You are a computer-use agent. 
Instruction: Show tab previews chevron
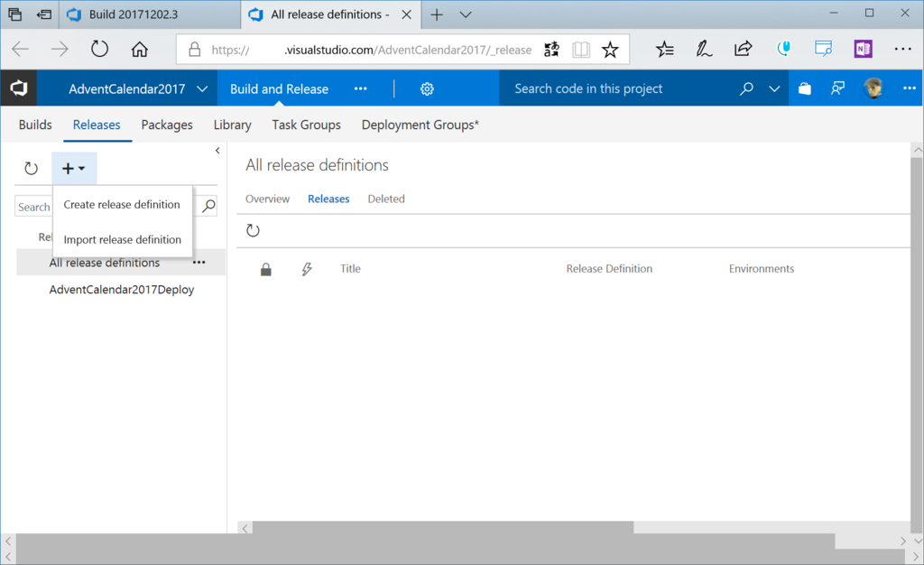pyautogui.click(x=466, y=14)
